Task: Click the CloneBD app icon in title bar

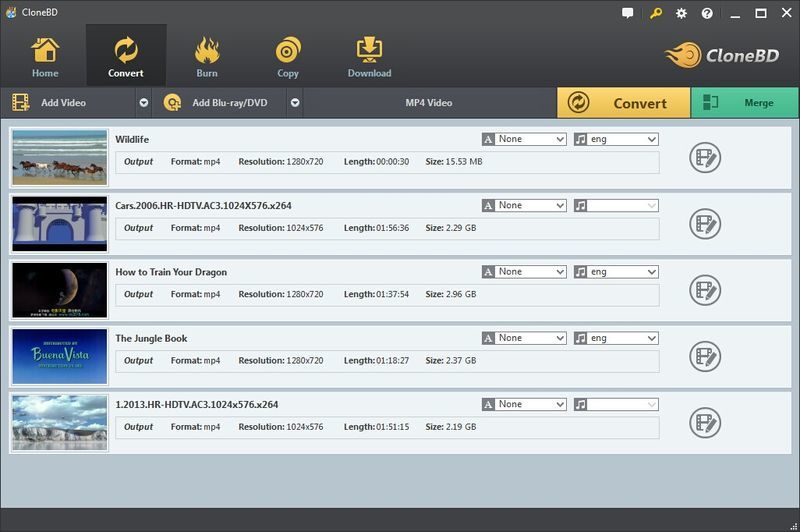Action: click(x=11, y=12)
